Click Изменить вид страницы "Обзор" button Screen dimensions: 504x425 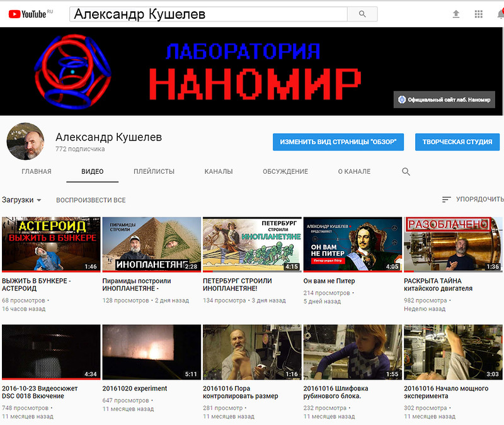(338, 142)
